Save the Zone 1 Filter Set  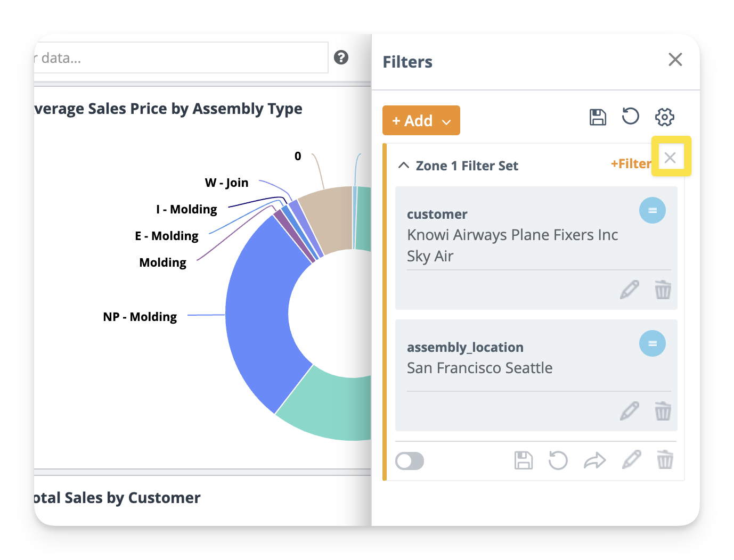pos(523,460)
